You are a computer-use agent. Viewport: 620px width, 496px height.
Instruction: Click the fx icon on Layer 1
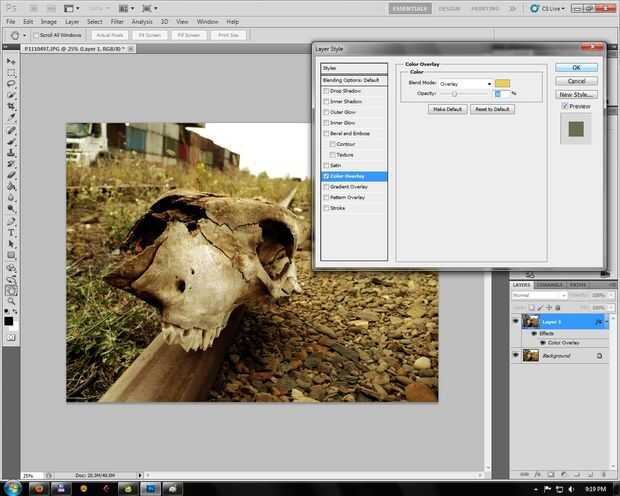coord(596,322)
